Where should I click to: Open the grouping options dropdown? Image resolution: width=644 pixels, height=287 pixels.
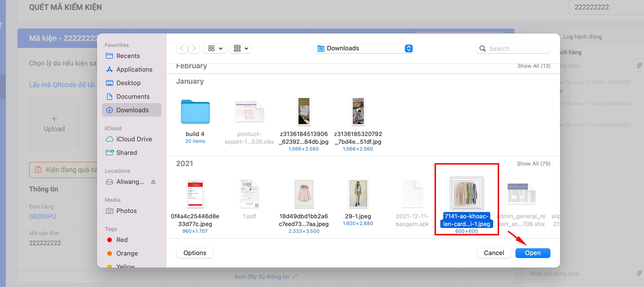(x=240, y=48)
